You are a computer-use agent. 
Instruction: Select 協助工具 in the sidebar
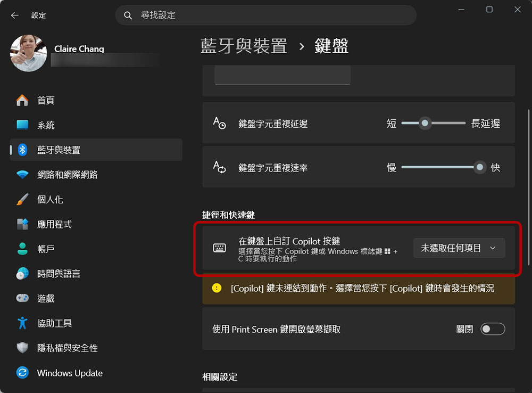[96, 323]
